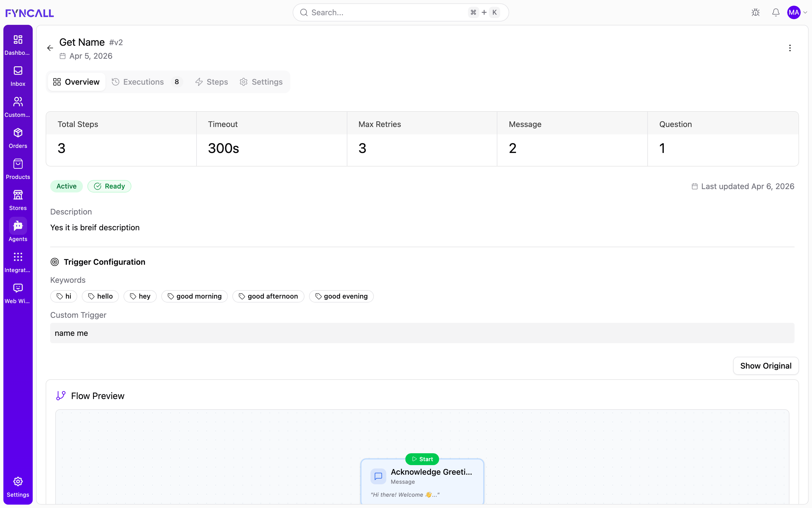The image size is (812, 508).
Task: Click the Ready status badge
Action: (x=109, y=186)
